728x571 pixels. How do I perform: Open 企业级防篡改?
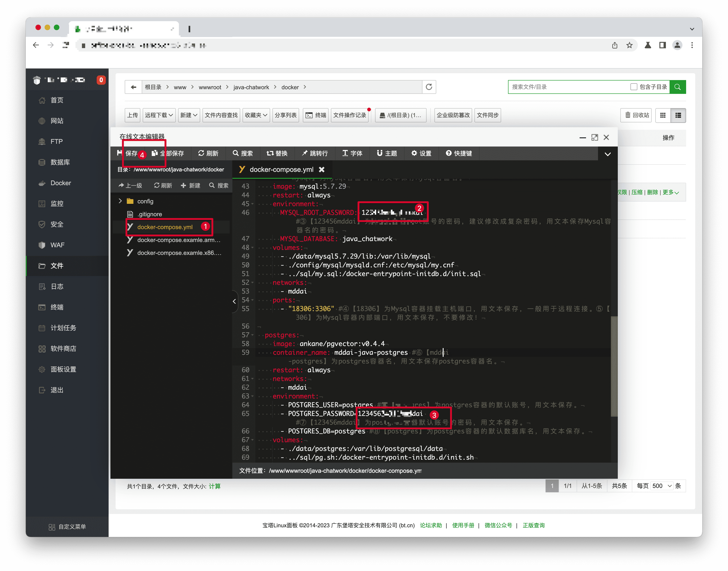(x=453, y=115)
